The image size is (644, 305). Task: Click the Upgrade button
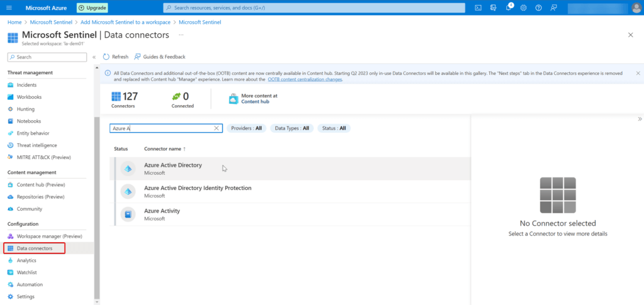tap(92, 8)
